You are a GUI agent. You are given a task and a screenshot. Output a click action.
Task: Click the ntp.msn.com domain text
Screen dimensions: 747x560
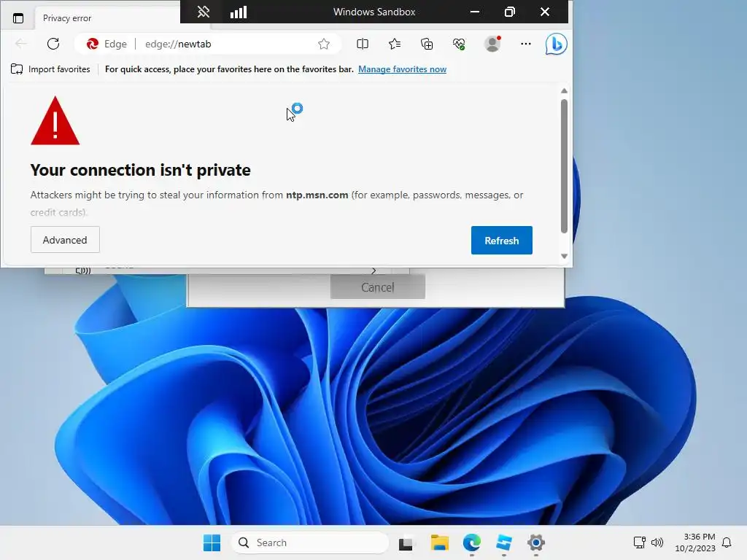tap(317, 195)
